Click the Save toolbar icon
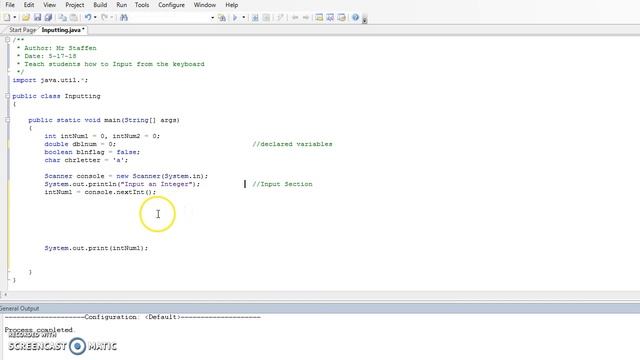The height and width of the screenshot is (360, 640). (37, 18)
